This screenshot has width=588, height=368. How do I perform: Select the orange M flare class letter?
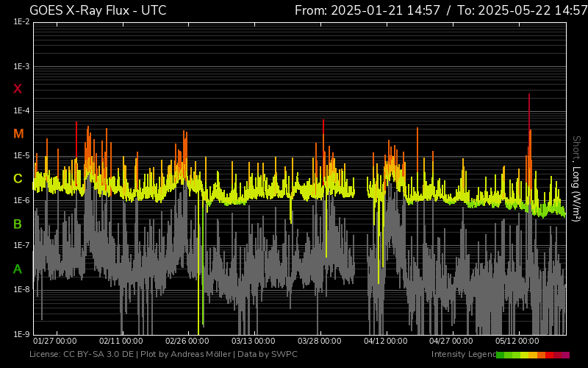(x=18, y=134)
